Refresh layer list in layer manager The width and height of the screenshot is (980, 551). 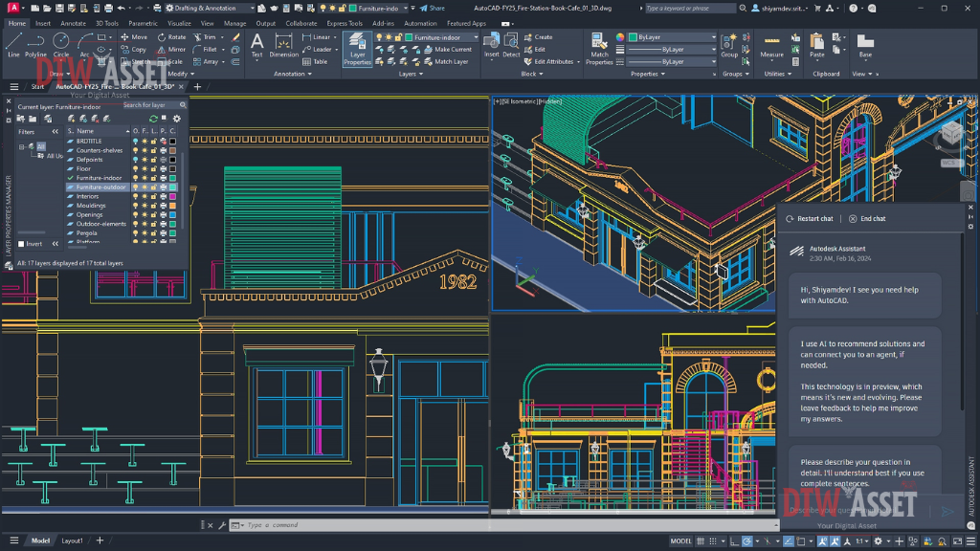click(x=153, y=119)
